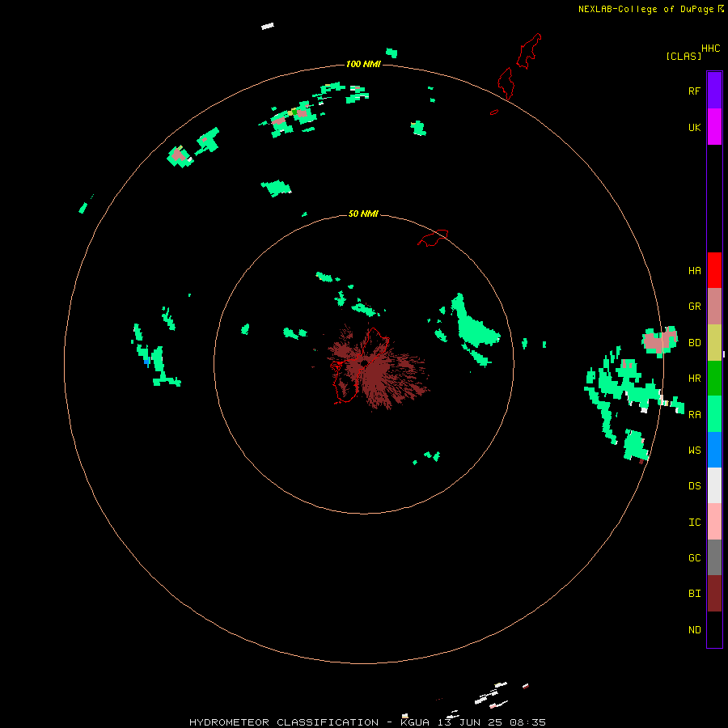Click the RA legend label
This screenshot has width=728, height=728.
pos(695,415)
